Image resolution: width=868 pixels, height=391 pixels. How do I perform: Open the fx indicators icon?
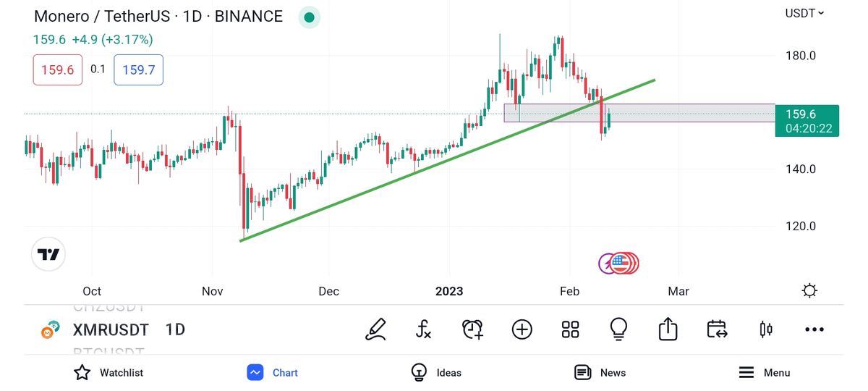tap(424, 329)
